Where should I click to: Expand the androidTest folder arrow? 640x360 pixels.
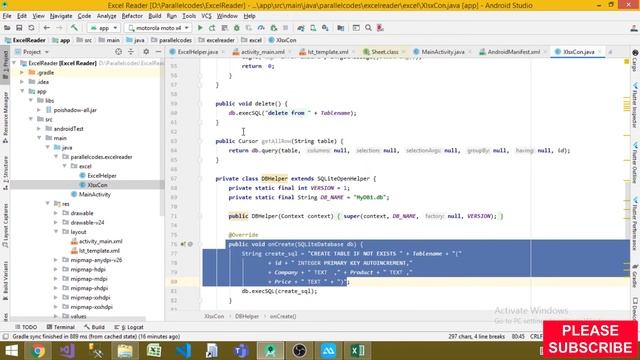point(39,129)
